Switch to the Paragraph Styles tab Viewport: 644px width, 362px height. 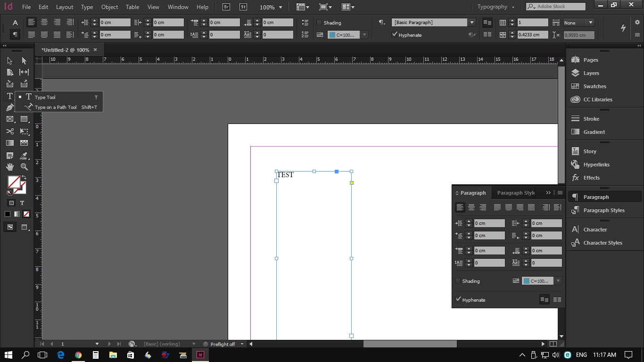coord(515,193)
